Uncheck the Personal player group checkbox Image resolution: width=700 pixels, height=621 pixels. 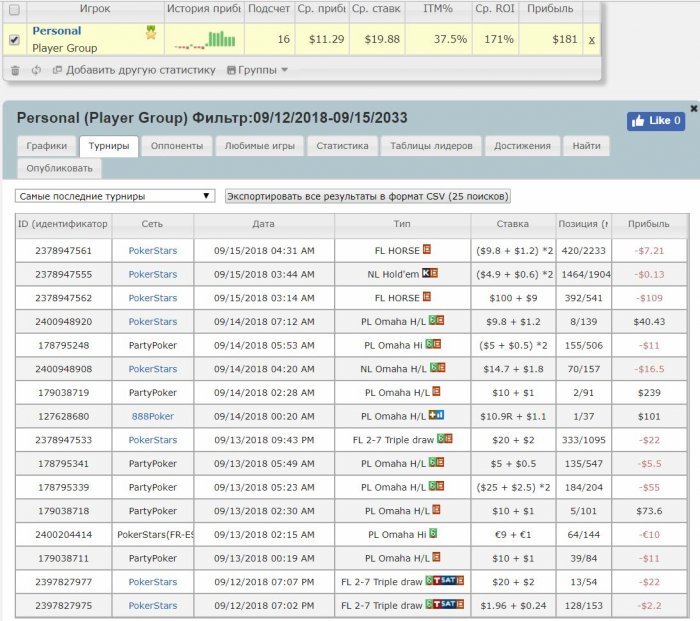click(14, 40)
